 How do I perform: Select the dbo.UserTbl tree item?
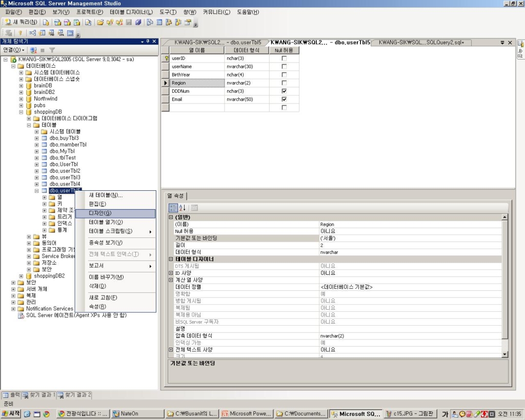point(64,165)
